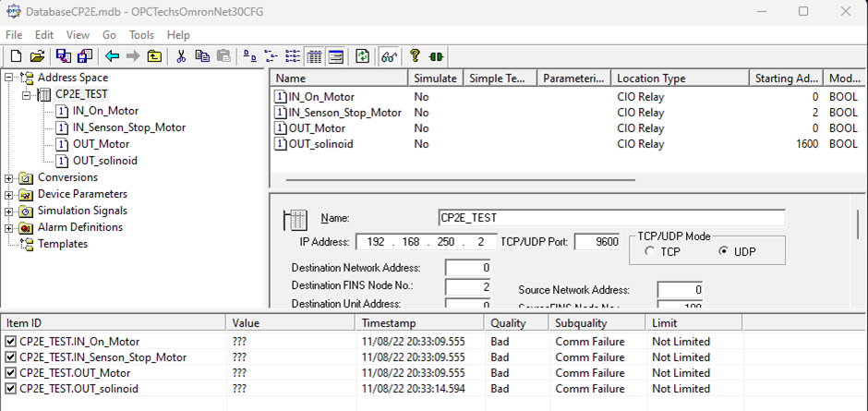
Task: Uncheck the CP2E_TEST.IN_On_Motor item checkbox
Action: (x=10, y=342)
